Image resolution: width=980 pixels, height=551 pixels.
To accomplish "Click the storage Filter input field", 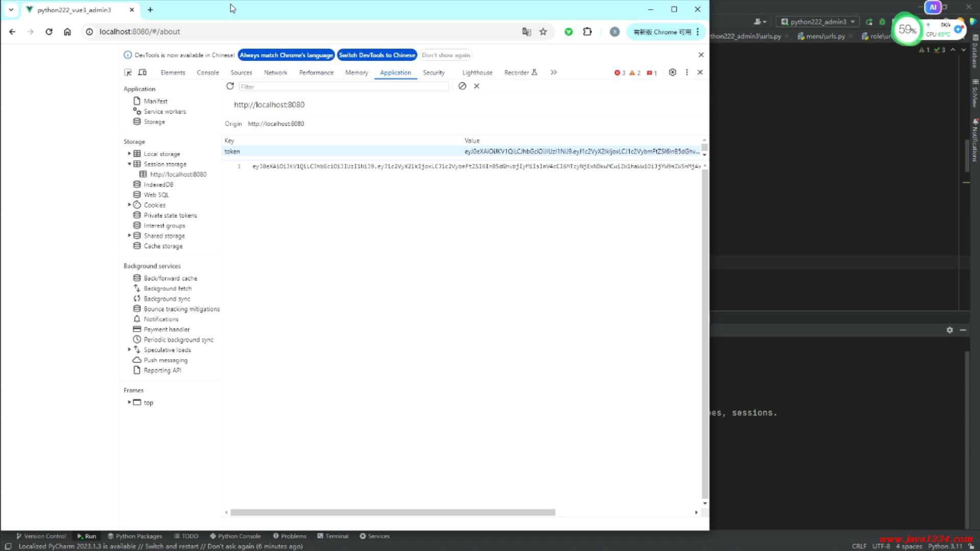I will pos(344,87).
